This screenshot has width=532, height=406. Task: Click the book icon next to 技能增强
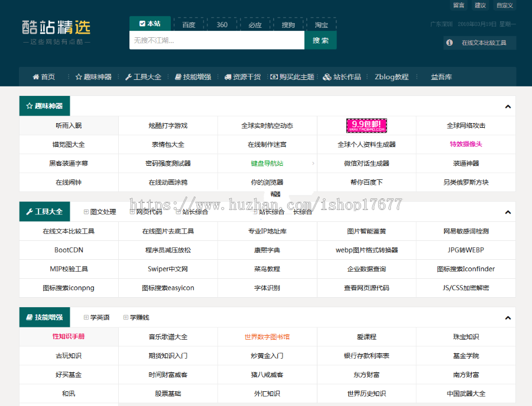(177, 77)
